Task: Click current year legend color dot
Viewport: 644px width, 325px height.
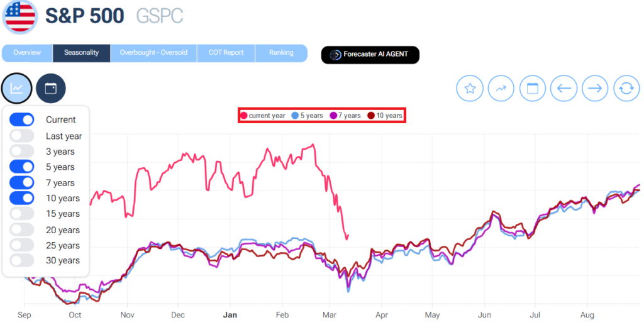Action: pyautogui.click(x=244, y=116)
